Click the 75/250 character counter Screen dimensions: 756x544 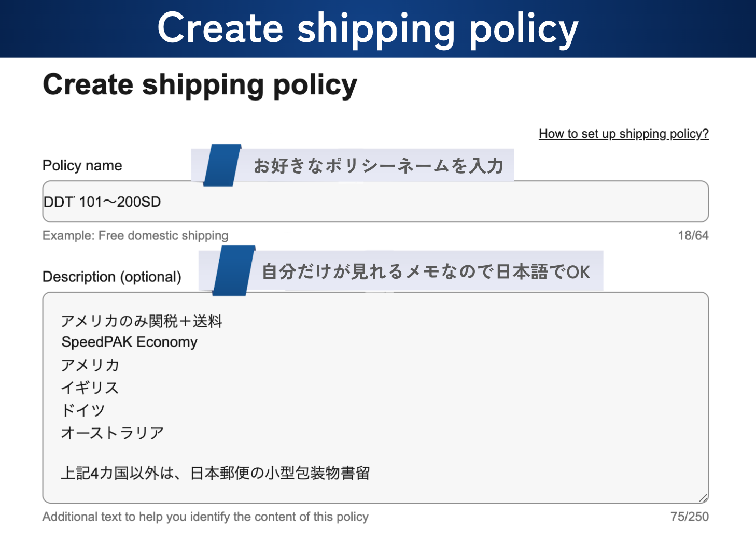click(689, 517)
